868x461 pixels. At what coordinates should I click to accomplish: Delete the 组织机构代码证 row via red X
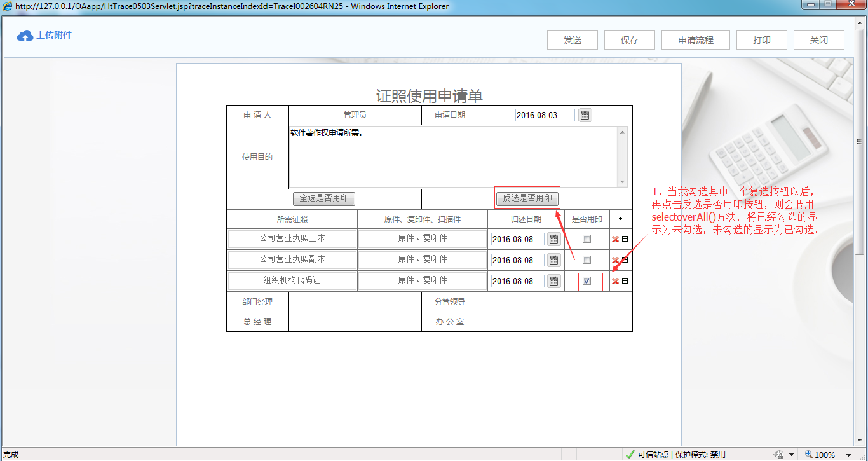coord(614,280)
